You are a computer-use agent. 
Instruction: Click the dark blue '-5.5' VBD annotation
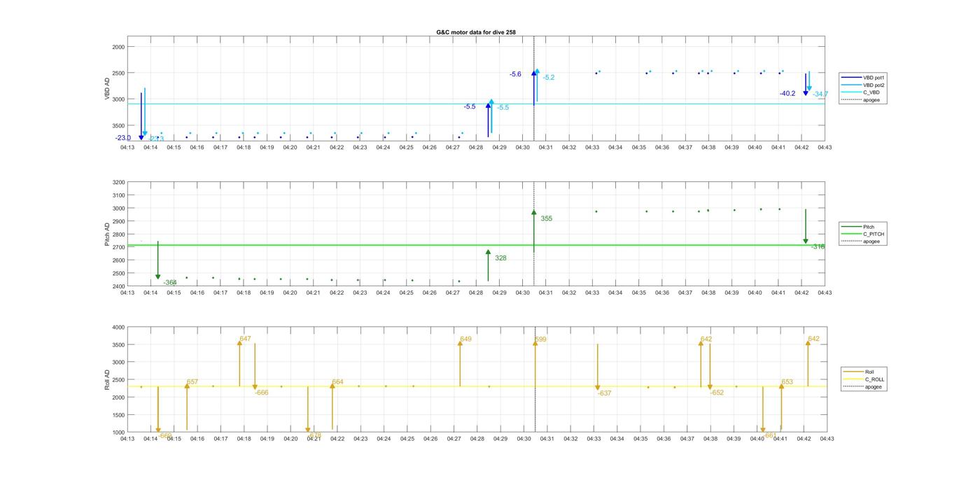pos(470,106)
